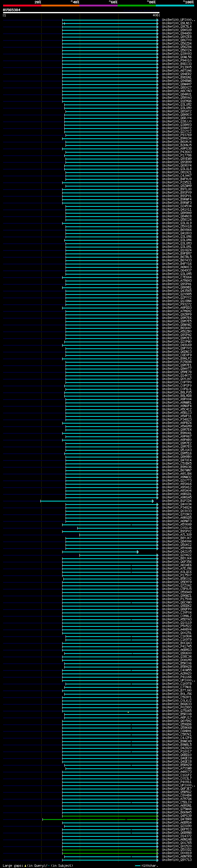Select label UniRef100_A4HX73
Image resolution: width=197 pixels, height=868 pixels.
[x=176, y=772]
